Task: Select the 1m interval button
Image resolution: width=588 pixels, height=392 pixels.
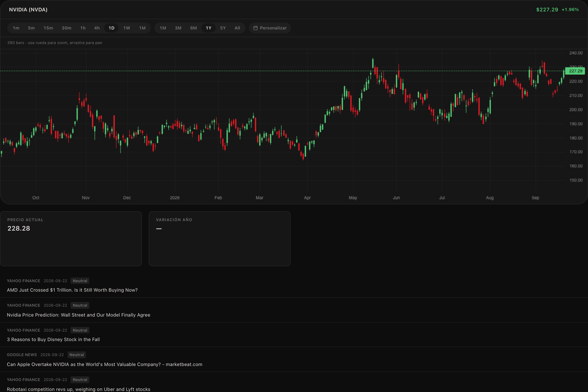Action: (16, 28)
